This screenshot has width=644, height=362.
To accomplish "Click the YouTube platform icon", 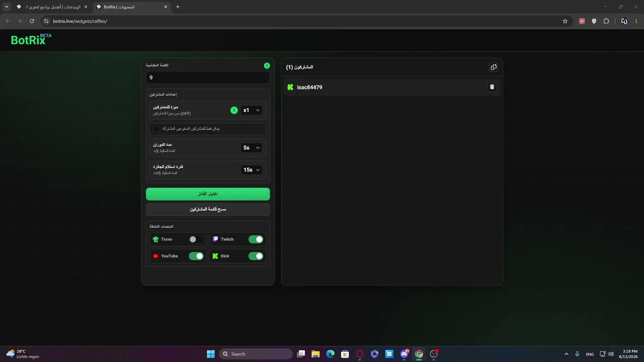I will (156, 256).
